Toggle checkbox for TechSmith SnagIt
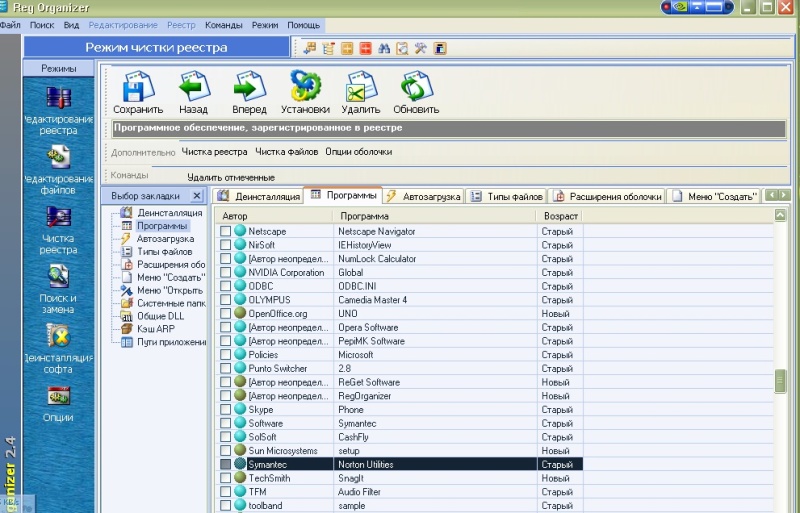 (x=225, y=478)
